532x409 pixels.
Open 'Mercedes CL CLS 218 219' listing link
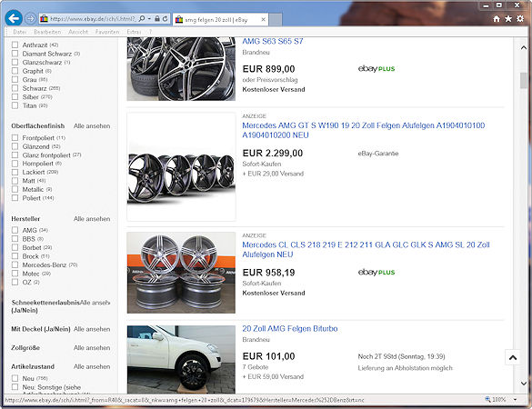366,250
